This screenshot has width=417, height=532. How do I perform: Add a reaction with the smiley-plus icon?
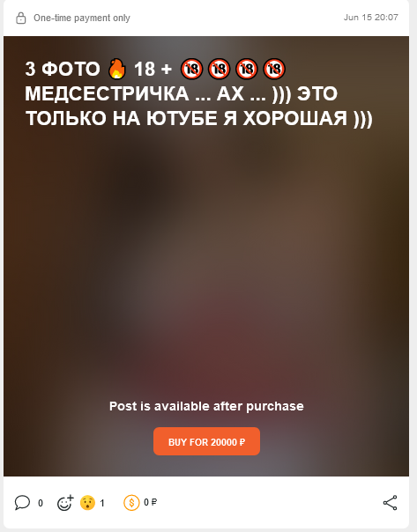click(x=65, y=502)
